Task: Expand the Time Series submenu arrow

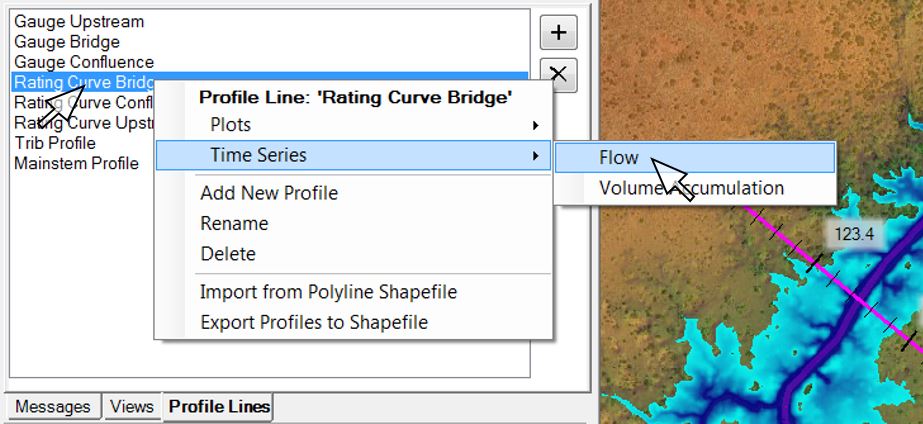Action: pyautogui.click(x=535, y=155)
